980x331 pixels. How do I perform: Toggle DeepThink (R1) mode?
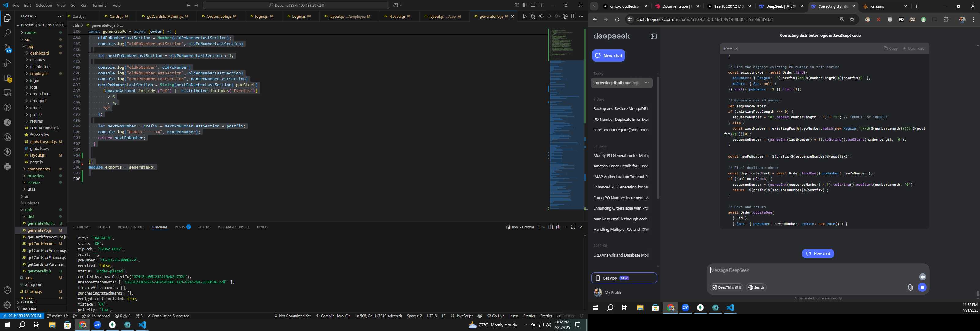pos(727,287)
